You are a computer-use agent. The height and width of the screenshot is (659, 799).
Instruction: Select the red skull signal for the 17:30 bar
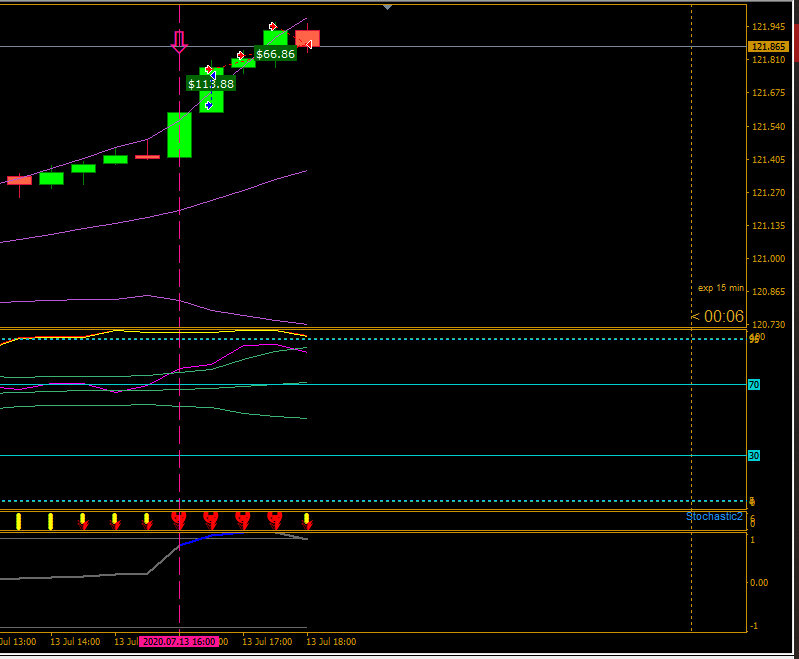pyautogui.click(x=275, y=520)
